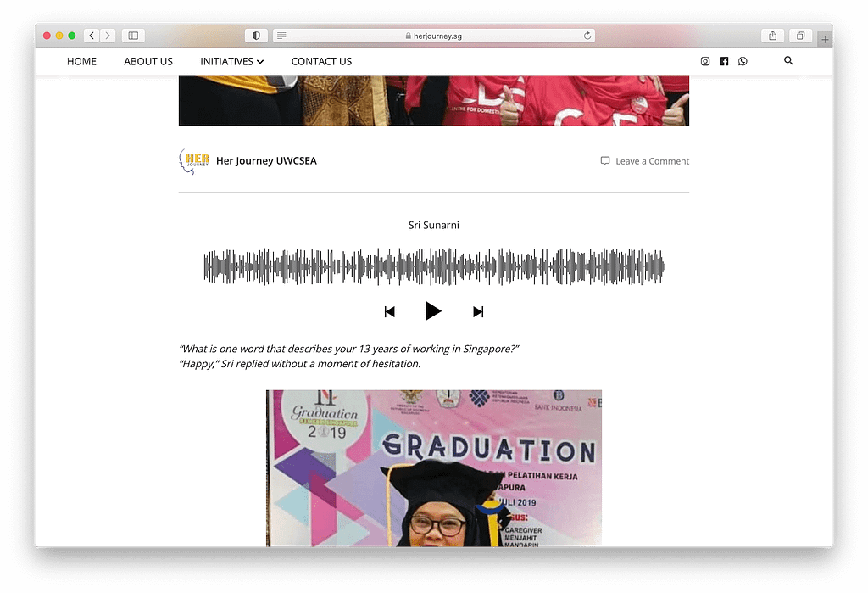
Task: Open the About Us page
Action: click(x=148, y=62)
